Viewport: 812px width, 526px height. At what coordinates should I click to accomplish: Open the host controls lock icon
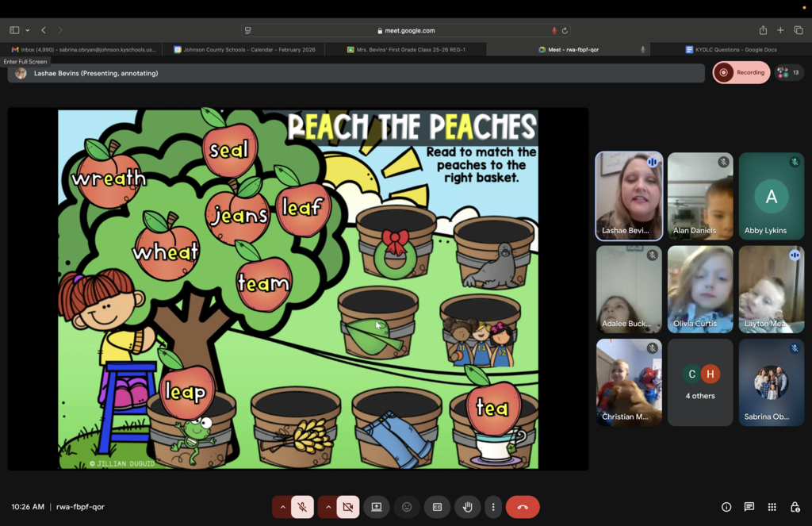(x=795, y=507)
